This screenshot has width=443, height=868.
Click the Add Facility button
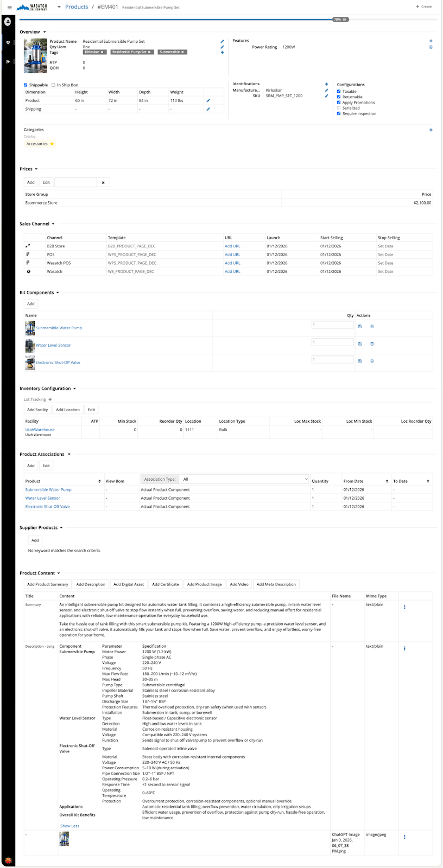click(x=37, y=410)
